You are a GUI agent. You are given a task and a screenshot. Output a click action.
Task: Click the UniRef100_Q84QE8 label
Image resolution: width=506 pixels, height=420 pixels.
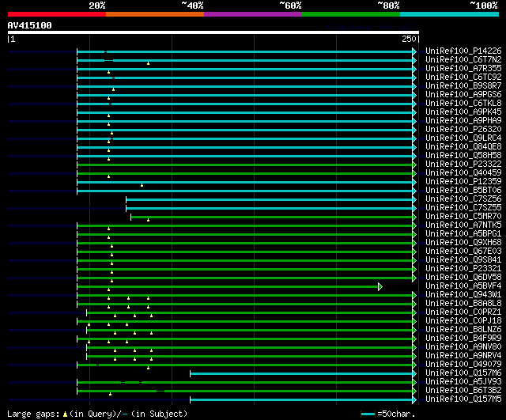coord(463,147)
